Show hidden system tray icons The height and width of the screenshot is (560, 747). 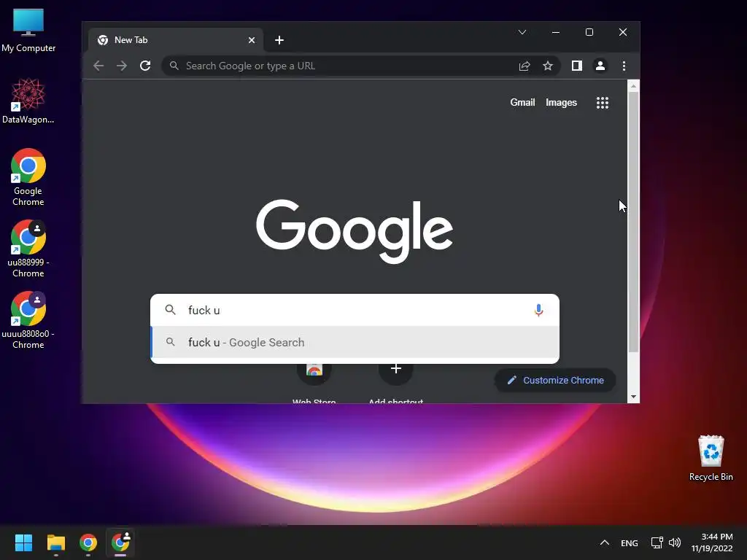pyautogui.click(x=605, y=542)
